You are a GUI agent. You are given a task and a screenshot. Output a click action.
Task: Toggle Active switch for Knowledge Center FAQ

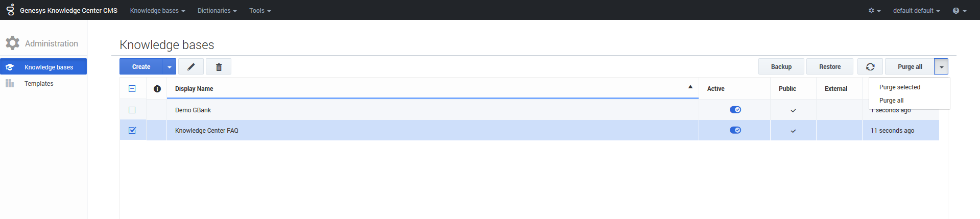[735, 130]
